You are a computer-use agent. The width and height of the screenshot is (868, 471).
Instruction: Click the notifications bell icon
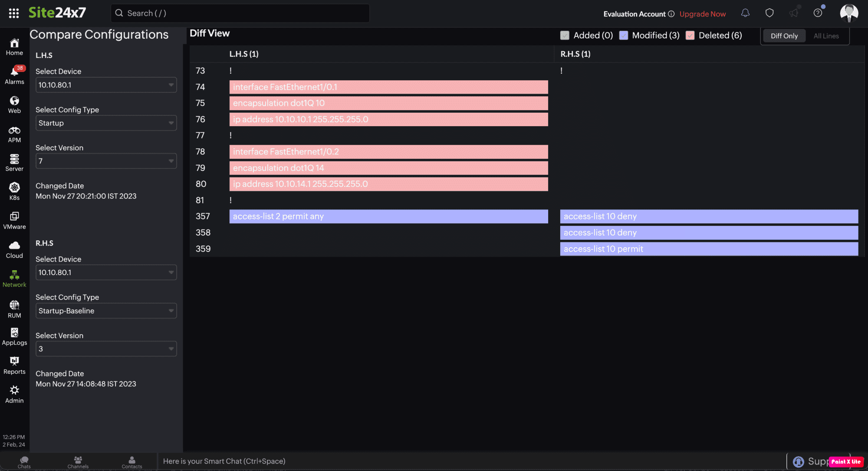point(745,13)
